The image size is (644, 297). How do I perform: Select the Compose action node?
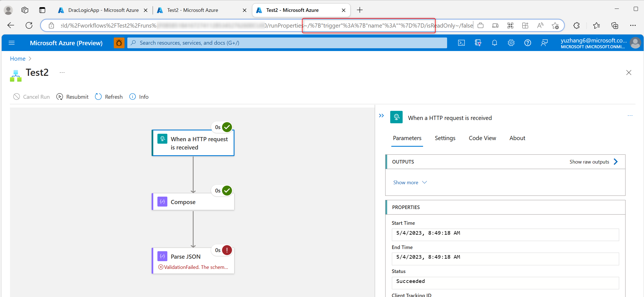[x=193, y=202]
